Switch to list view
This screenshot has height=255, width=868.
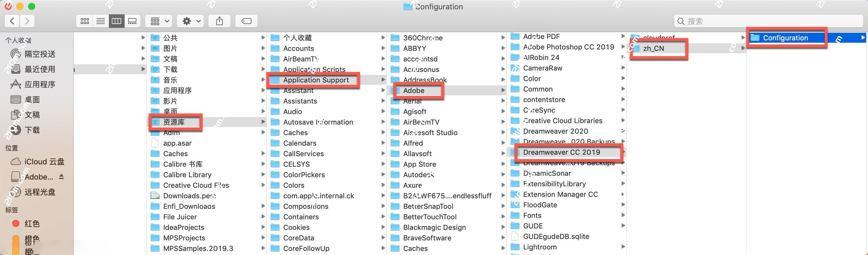[100, 21]
